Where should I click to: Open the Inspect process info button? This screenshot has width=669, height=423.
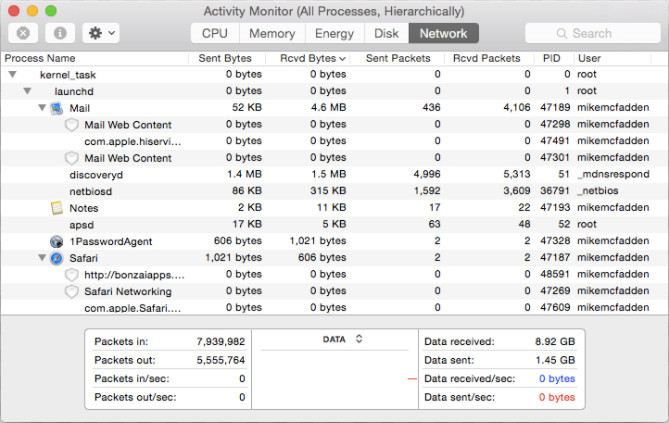coord(60,33)
